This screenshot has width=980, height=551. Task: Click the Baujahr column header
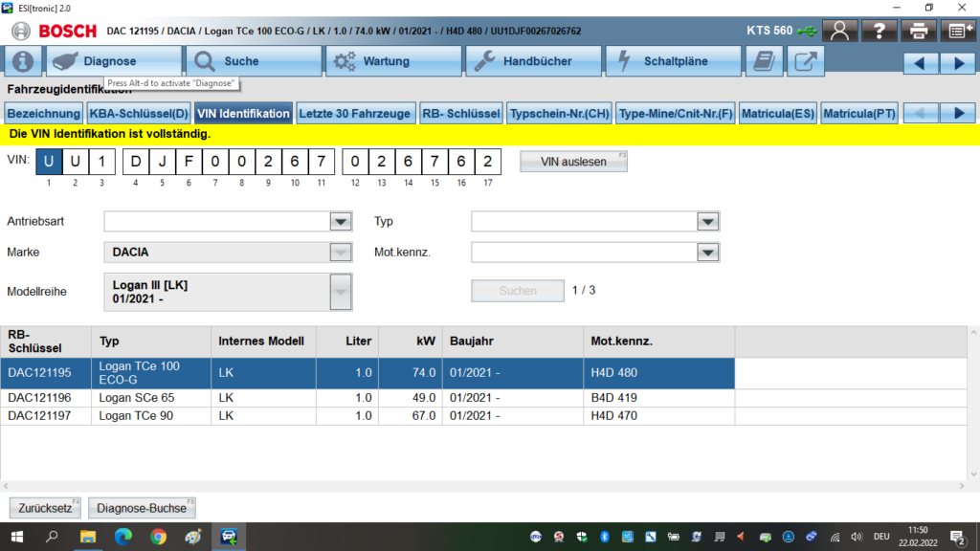pos(513,342)
